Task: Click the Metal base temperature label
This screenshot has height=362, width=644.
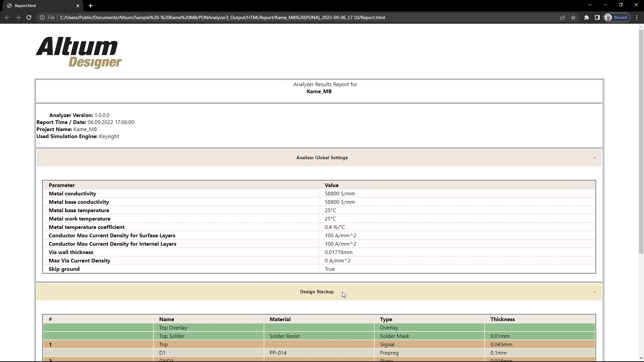Action: (79, 210)
